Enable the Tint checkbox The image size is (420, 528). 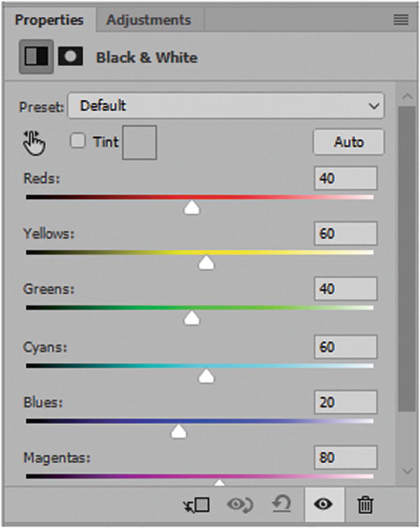[78, 142]
